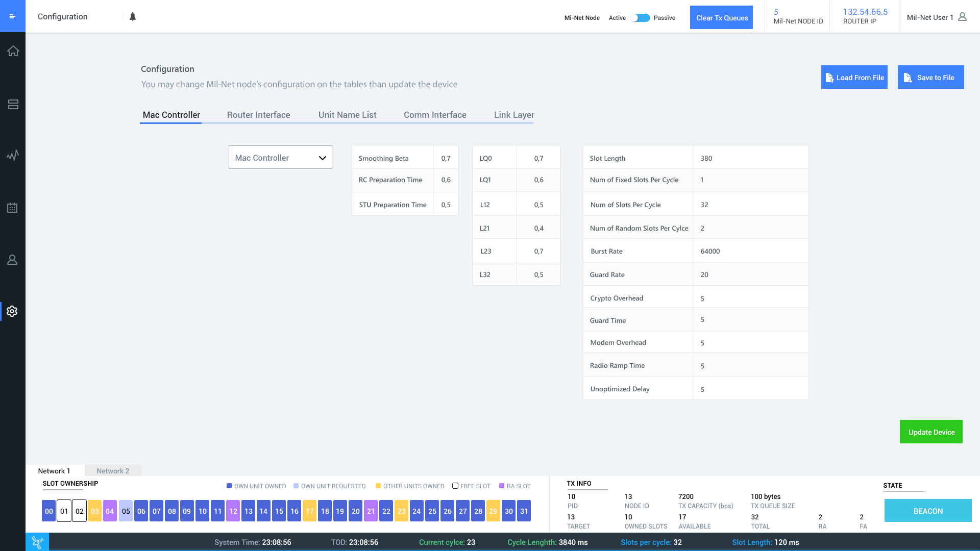Open the server list icon in the sidebar
The image size is (980, 551).
tap(13, 105)
